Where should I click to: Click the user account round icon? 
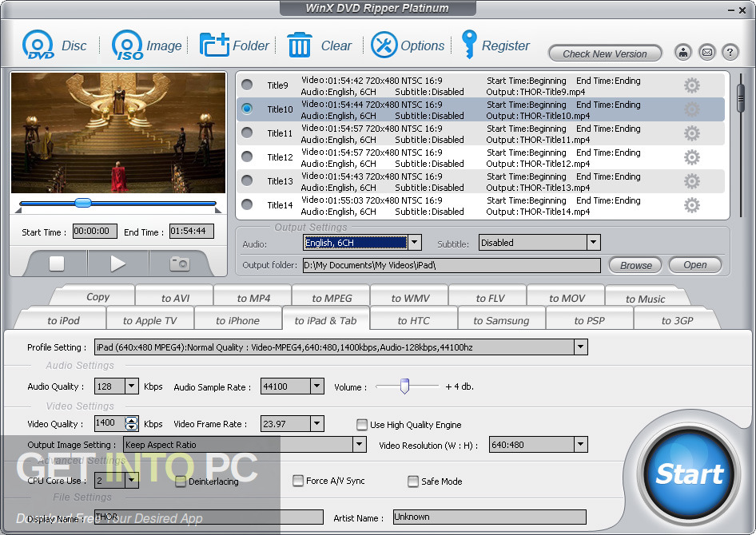[682, 52]
